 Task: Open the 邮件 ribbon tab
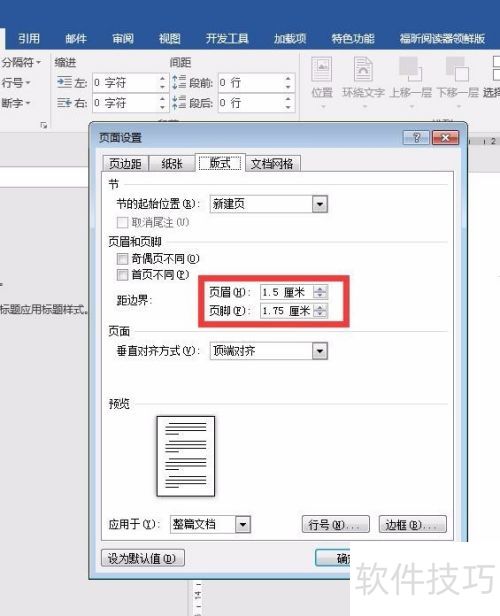tap(76, 38)
